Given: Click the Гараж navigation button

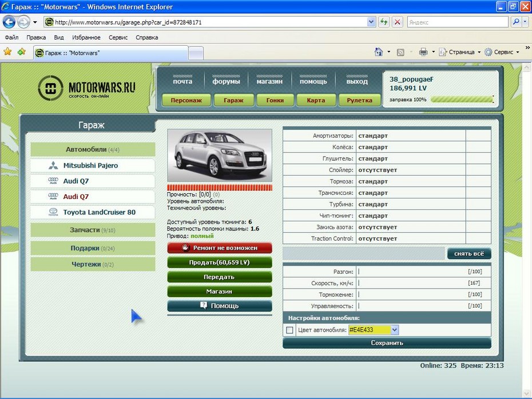Looking at the screenshot, I should click(x=234, y=101).
